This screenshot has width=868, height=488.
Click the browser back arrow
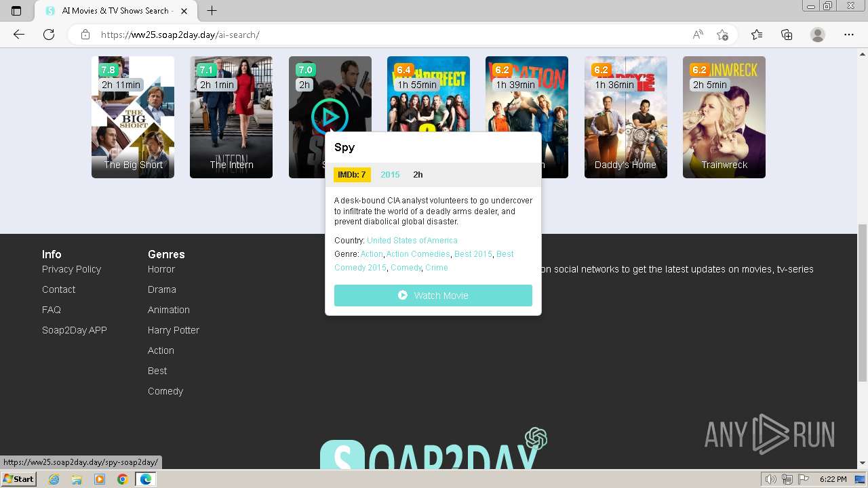(18, 35)
